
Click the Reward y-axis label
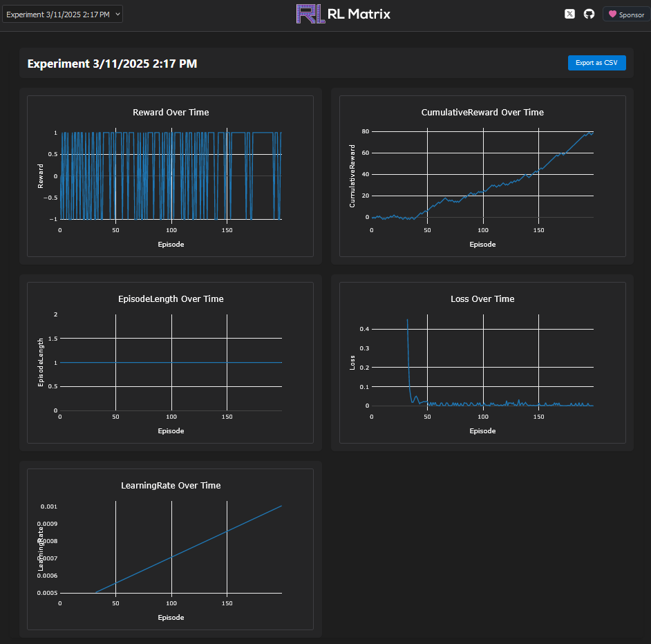[39, 175]
